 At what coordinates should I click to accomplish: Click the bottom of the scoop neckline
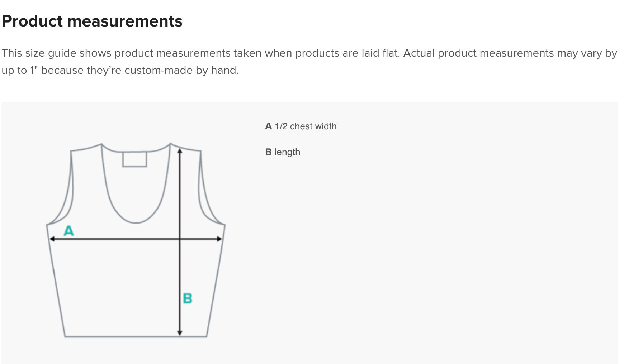coord(136,222)
